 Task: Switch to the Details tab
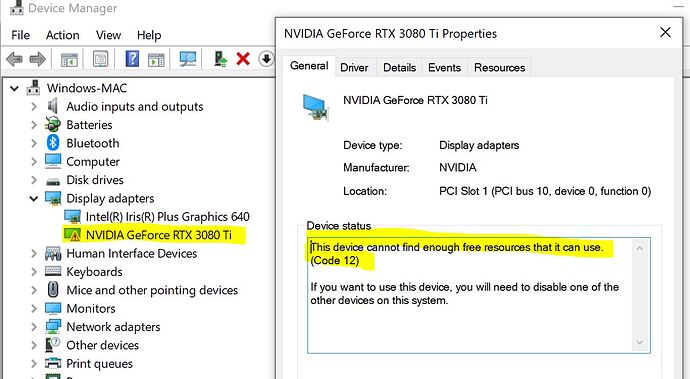tap(399, 68)
